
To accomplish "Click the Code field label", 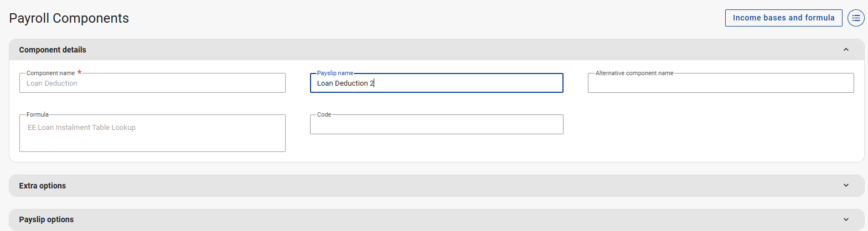I will pos(324,114).
